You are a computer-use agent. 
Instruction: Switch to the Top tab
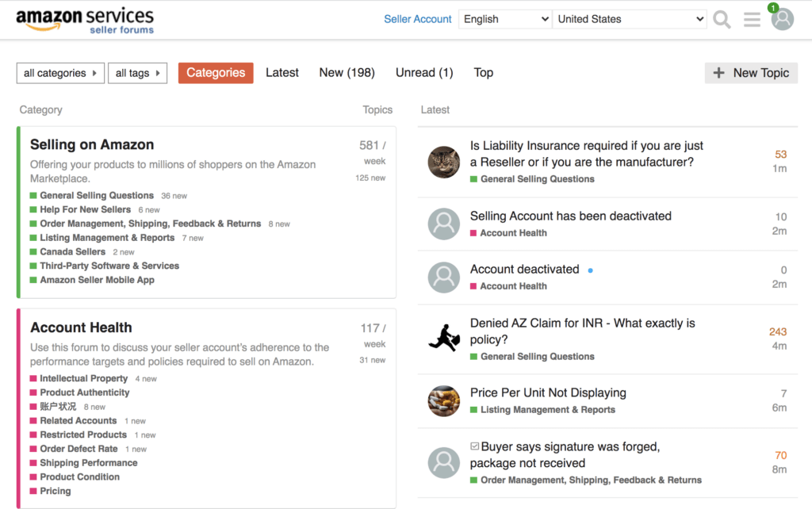[484, 73]
